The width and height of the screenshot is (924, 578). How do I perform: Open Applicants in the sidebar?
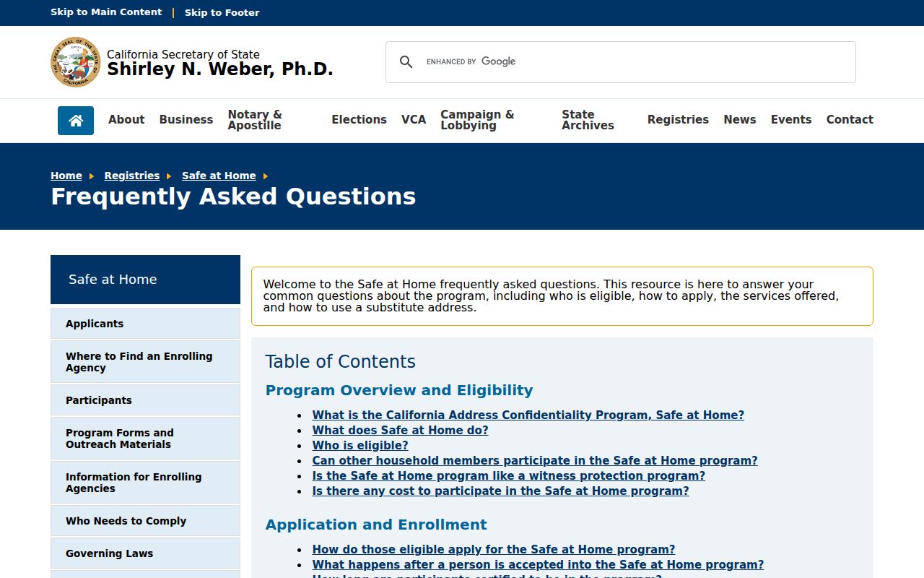145,324
